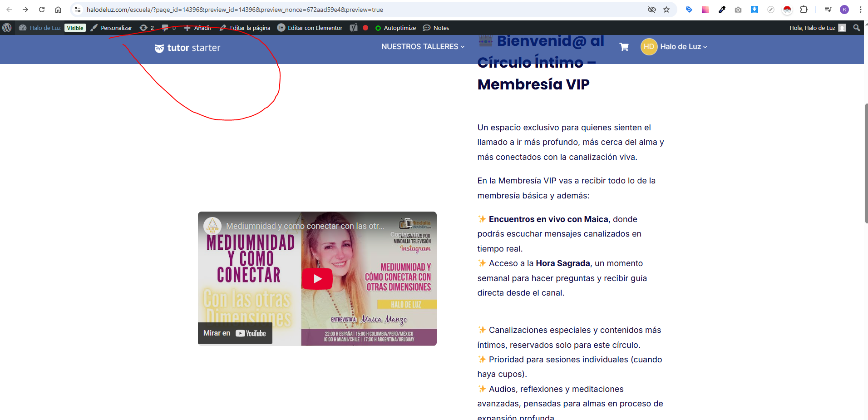Click the channel logo on the video
The width and height of the screenshot is (868, 420).
click(x=212, y=226)
